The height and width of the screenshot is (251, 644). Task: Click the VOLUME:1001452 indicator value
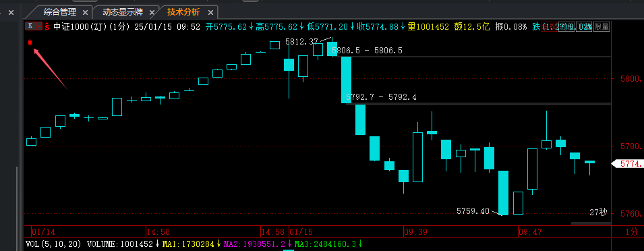click(x=120, y=244)
